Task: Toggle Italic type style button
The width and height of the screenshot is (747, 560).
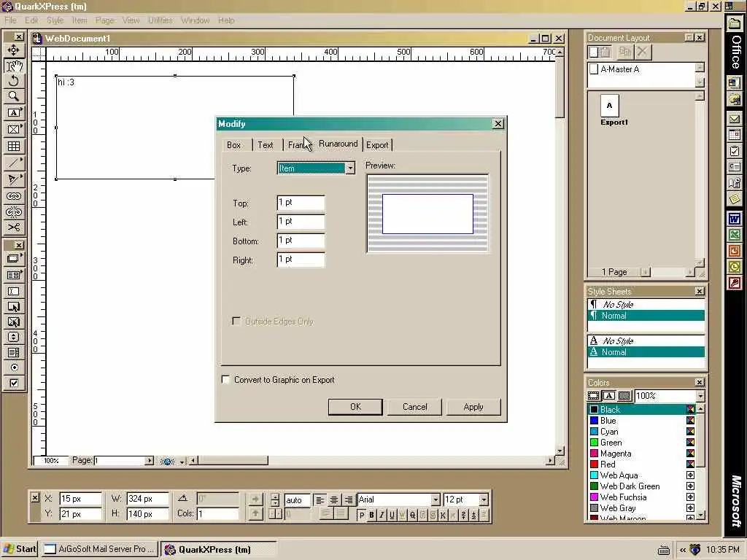Action: coord(382,516)
